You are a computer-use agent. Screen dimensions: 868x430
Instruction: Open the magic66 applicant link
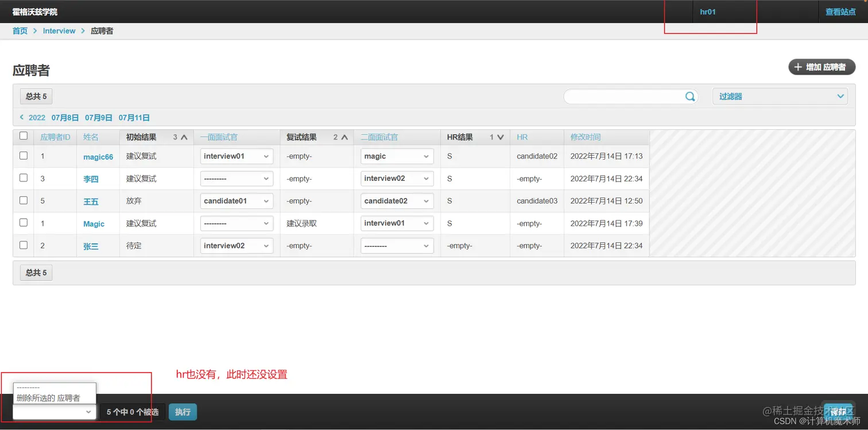[x=98, y=157]
